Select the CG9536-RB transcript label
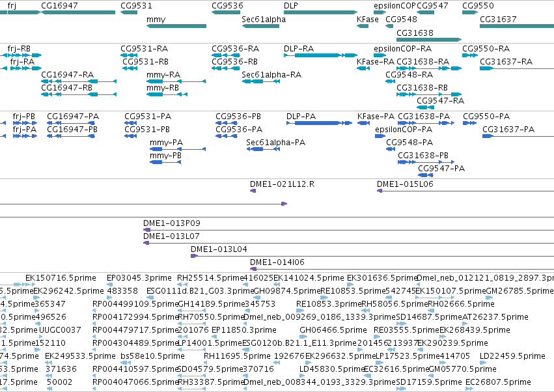This screenshot has width=554, height=392. point(234,61)
